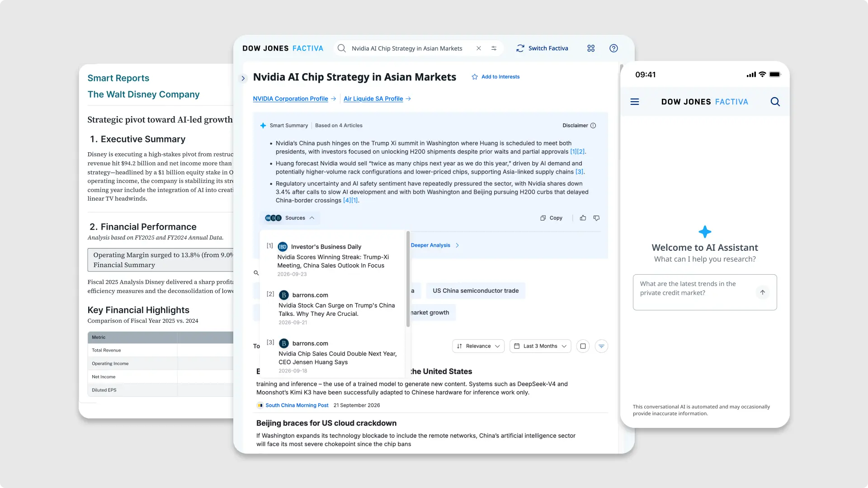Open the Disclaimer info icon
The height and width of the screenshot is (488, 868).
[x=593, y=126]
